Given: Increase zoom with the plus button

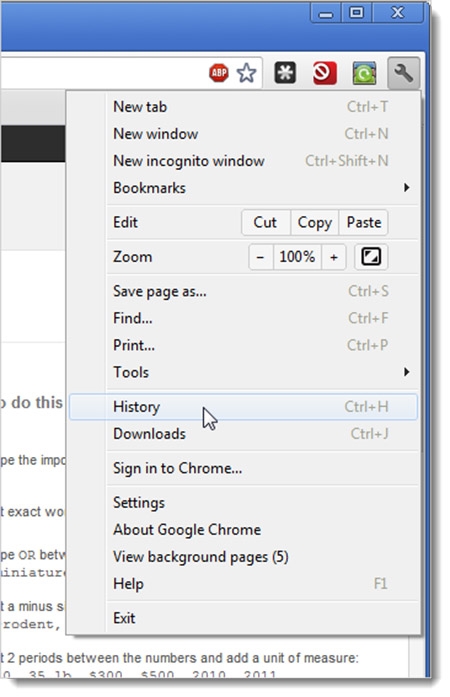Looking at the screenshot, I should click(x=333, y=257).
